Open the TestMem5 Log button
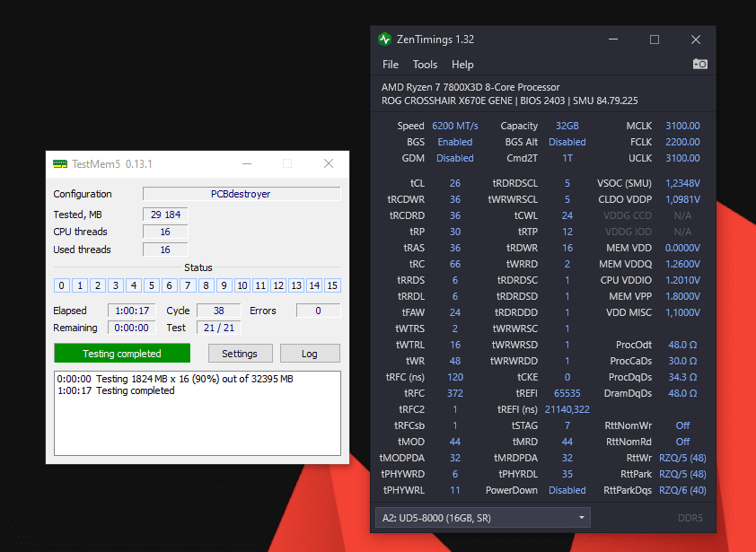 tap(310, 354)
